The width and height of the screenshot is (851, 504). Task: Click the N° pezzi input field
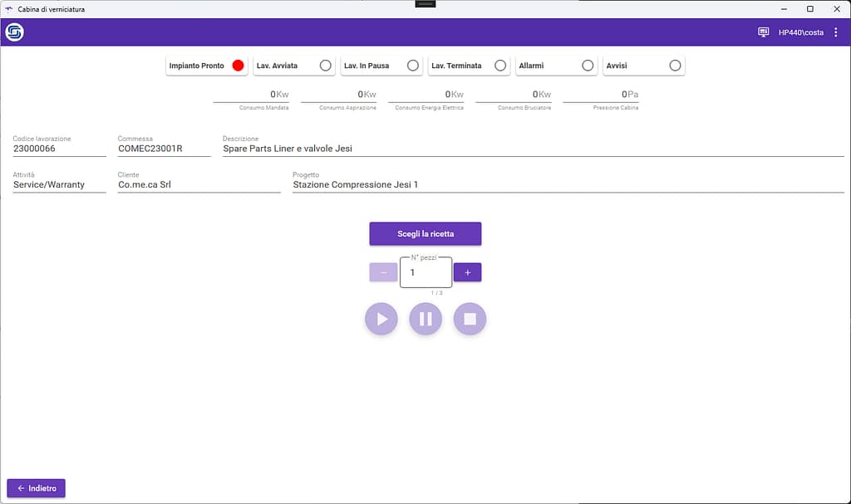pos(425,272)
